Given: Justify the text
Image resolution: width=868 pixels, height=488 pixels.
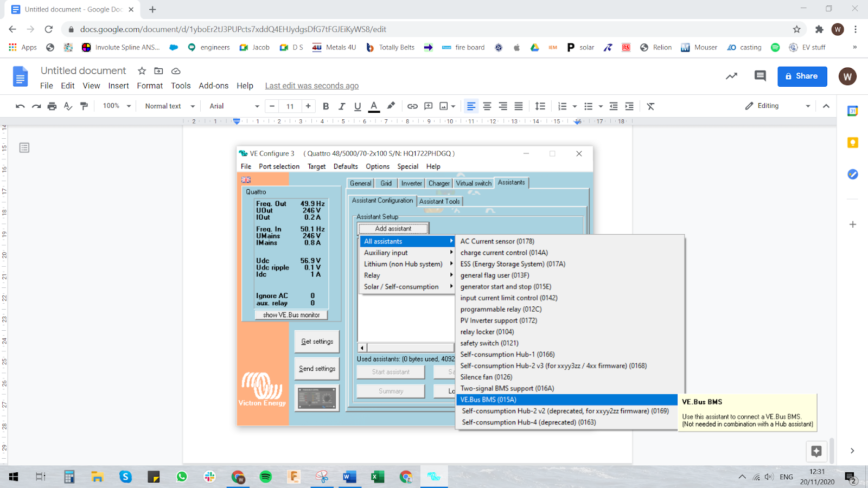Looking at the screenshot, I should coord(519,106).
